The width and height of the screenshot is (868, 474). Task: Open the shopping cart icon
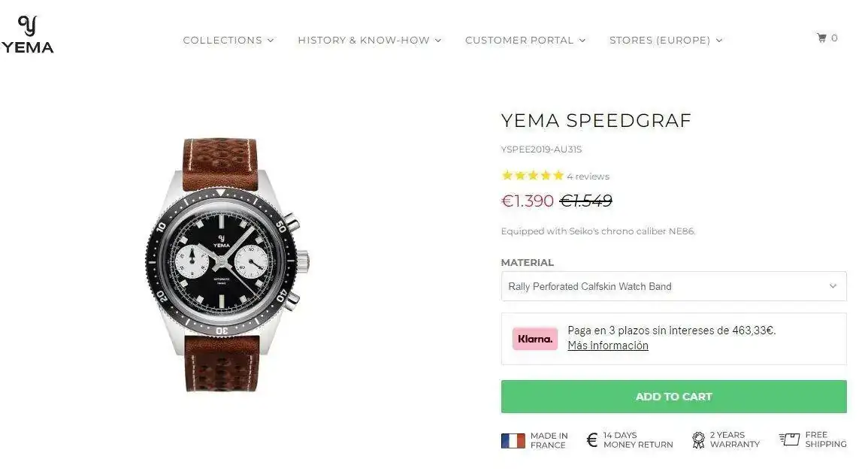click(821, 38)
